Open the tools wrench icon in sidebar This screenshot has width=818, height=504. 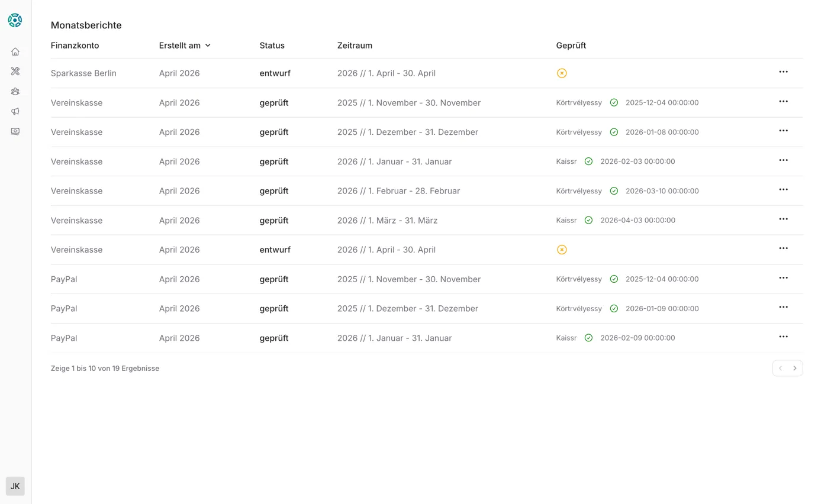pyautogui.click(x=15, y=72)
